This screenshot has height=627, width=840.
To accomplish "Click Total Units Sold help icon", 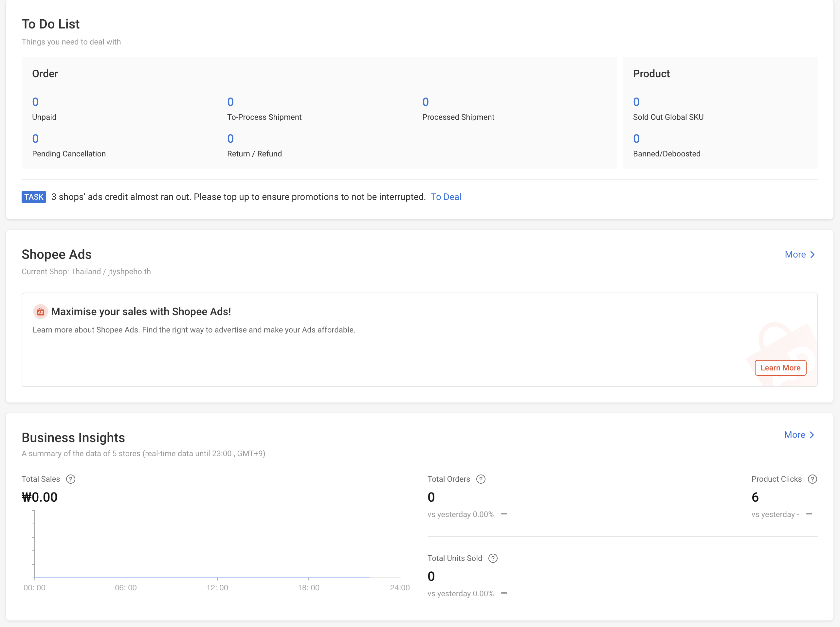I will [493, 558].
